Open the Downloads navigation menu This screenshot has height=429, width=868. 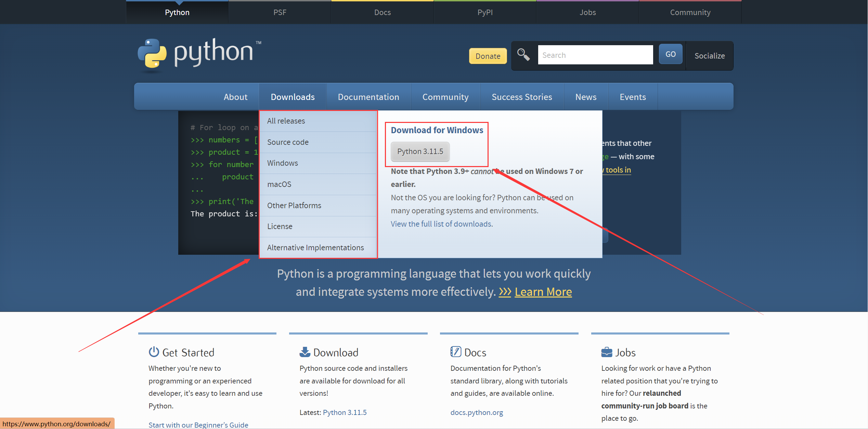pyautogui.click(x=293, y=97)
